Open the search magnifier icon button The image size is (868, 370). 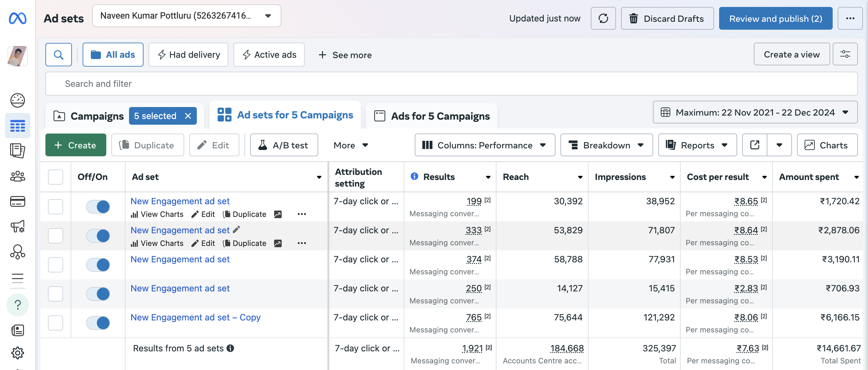point(58,55)
